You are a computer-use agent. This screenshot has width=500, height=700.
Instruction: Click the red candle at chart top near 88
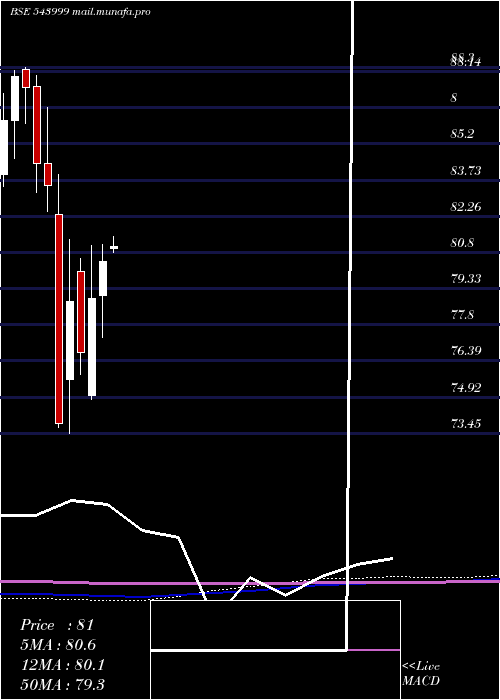point(26,78)
